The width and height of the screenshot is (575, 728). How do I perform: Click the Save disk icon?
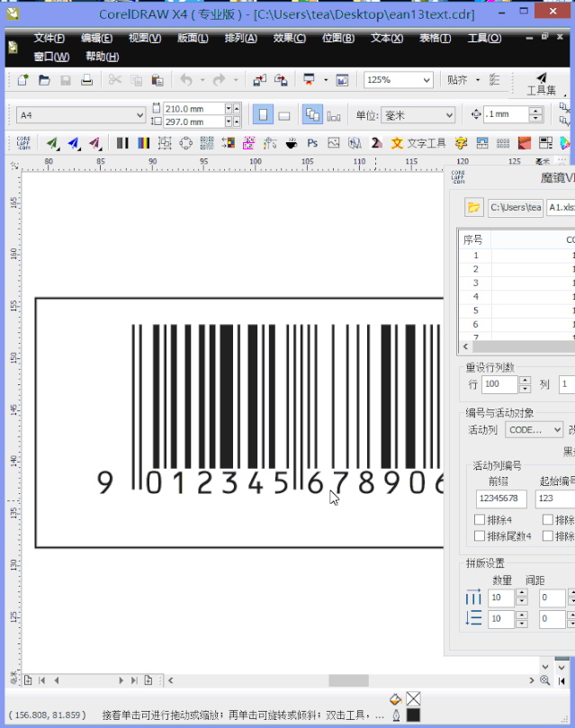66,80
